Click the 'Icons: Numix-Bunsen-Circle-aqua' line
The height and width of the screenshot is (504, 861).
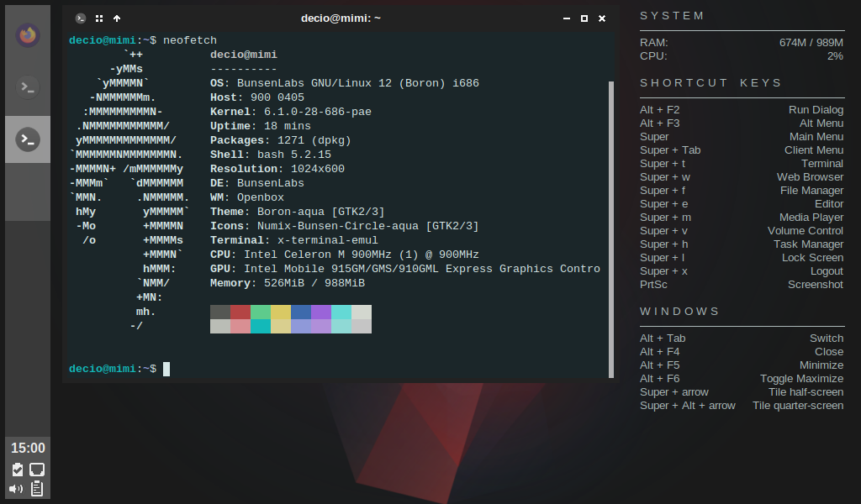(344, 226)
